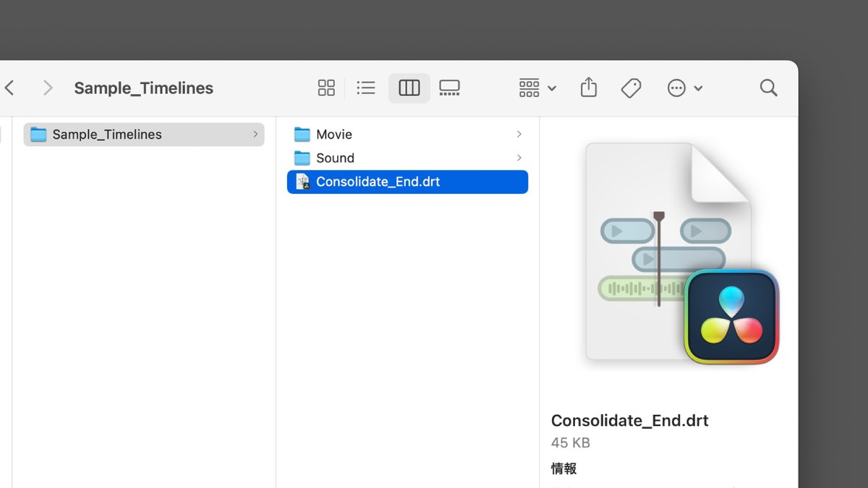Switch Finder to icon view
This screenshot has width=868, height=488.
point(326,88)
